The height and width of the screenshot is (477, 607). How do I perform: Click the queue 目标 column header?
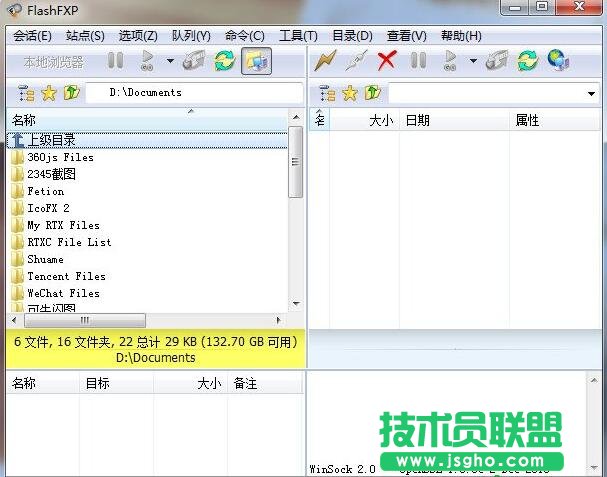(117, 383)
